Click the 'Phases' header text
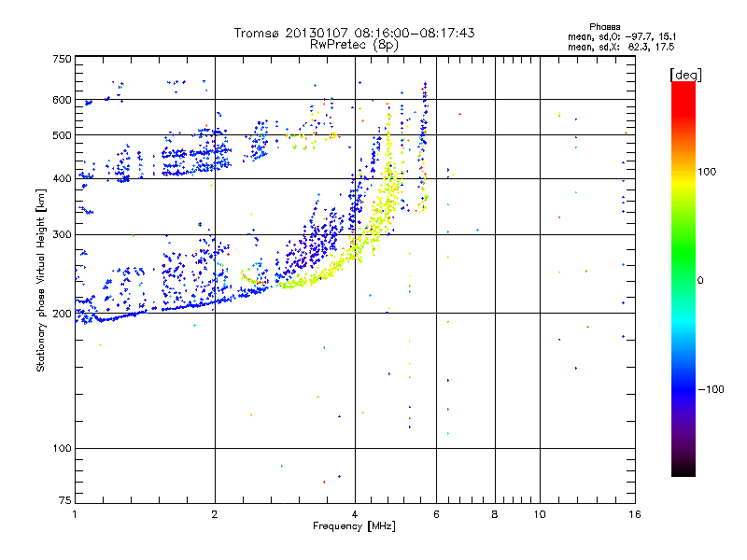 (x=604, y=27)
